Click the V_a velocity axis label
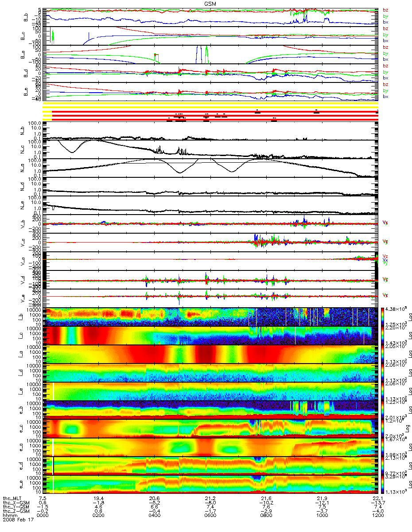This screenshot has height=532, width=412. 23,262
